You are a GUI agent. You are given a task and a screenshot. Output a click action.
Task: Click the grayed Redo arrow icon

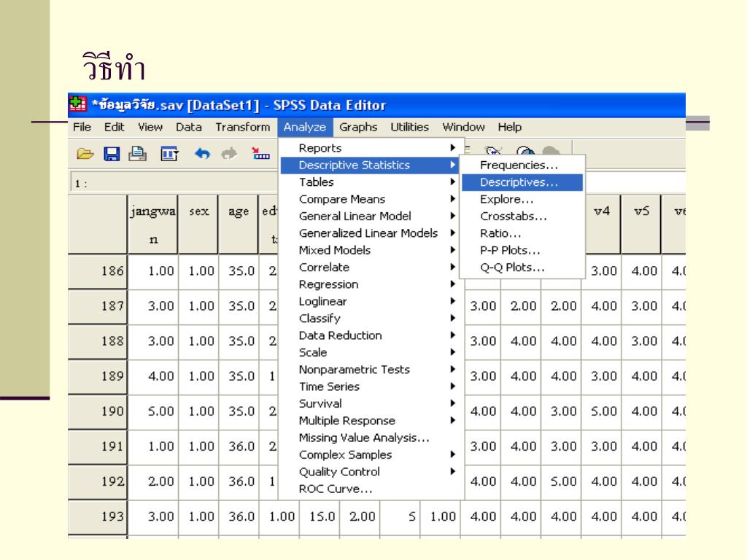click(229, 153)
